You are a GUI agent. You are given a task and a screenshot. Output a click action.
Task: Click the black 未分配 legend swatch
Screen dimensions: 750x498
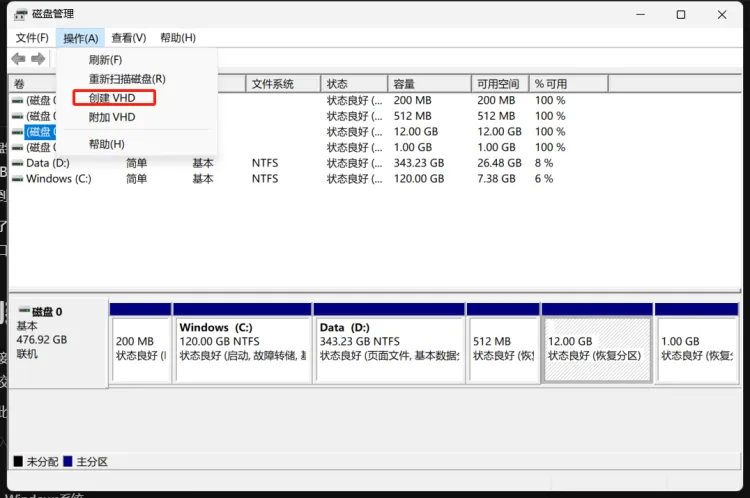(17, 462)
